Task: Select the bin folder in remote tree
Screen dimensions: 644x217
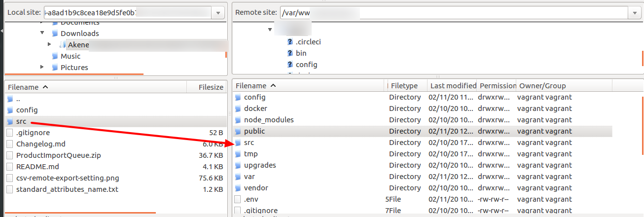Action: click(x=301, y=53)
